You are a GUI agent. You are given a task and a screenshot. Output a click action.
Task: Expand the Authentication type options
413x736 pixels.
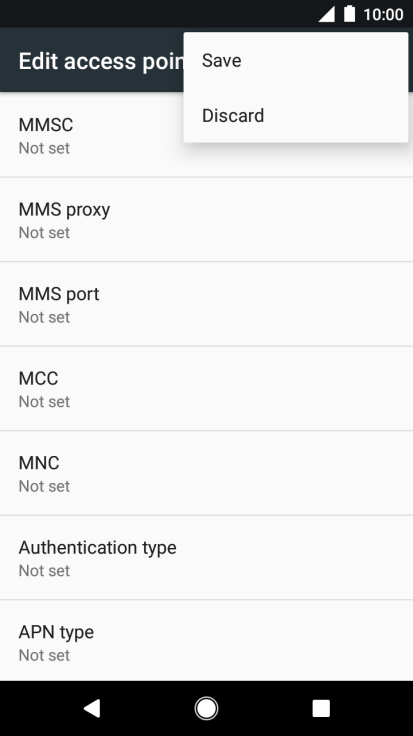click(x=206, y=558)
